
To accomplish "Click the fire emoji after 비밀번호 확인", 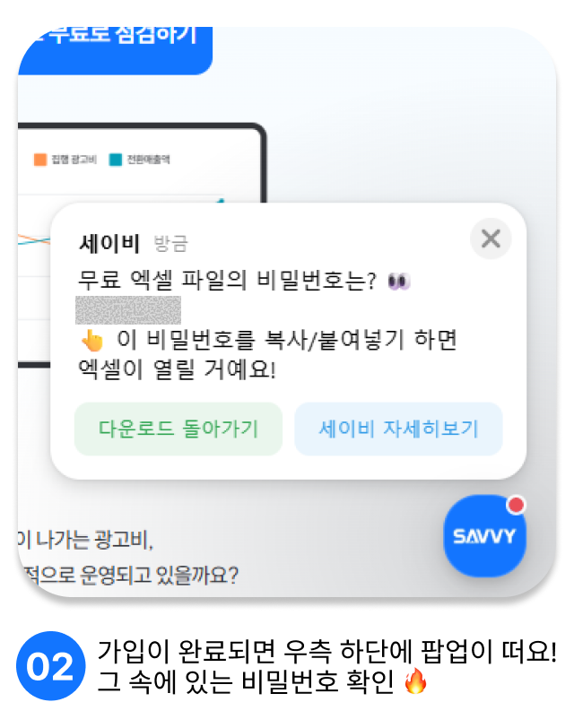I will pyautogui.click(x=415, y=680).
